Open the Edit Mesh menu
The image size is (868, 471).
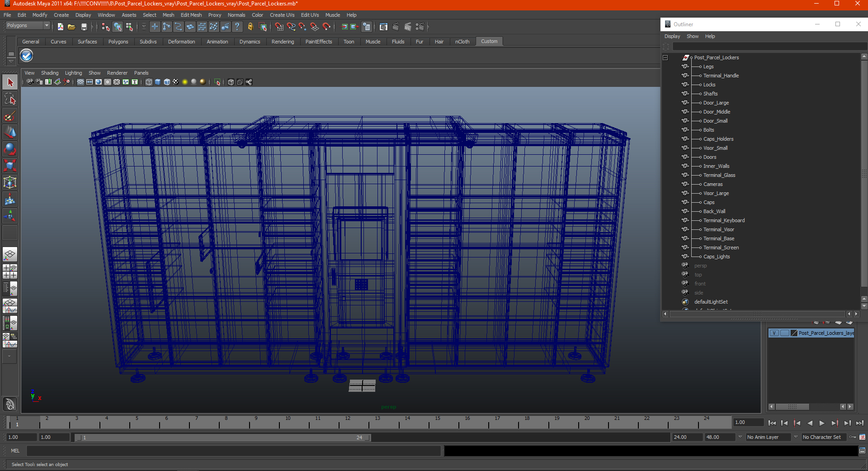pos(191,15)
